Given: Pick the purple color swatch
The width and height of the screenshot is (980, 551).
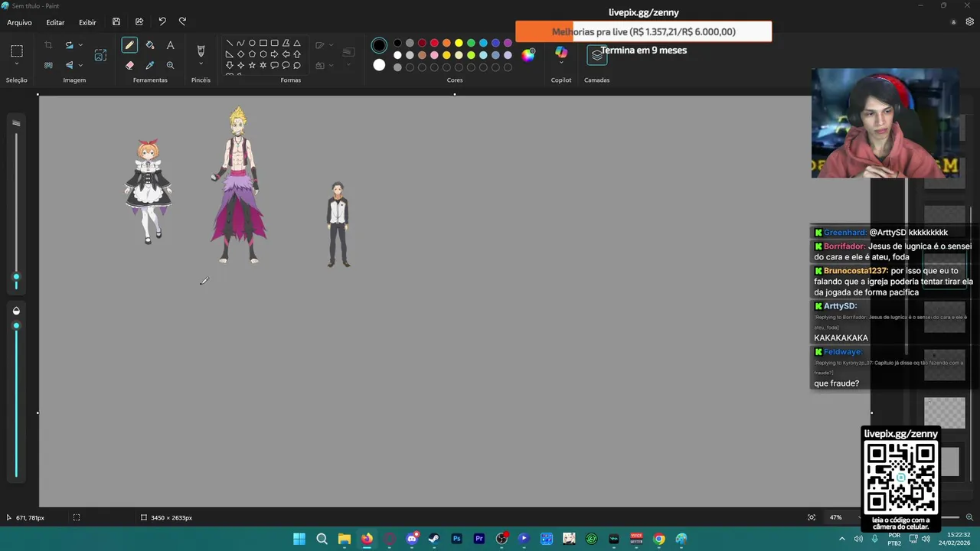Looking at the screenshot, I should (x=508, y=43).
